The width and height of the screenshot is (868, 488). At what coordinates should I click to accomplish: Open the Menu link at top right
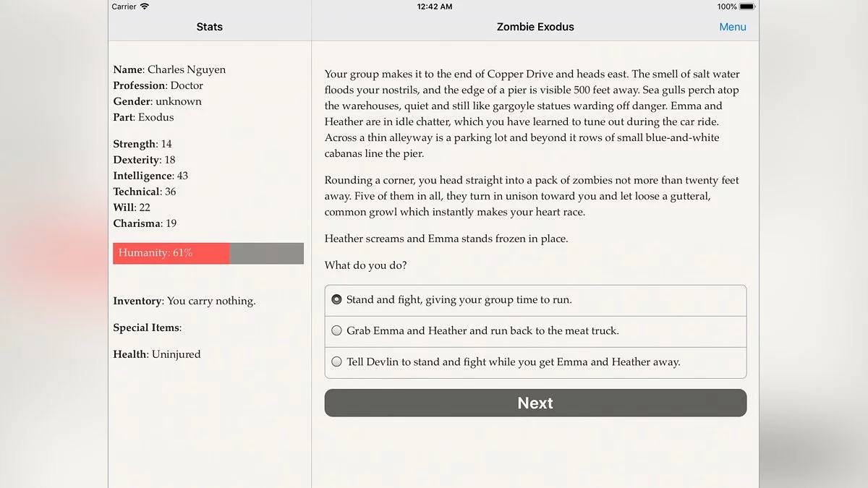(733, 27)
